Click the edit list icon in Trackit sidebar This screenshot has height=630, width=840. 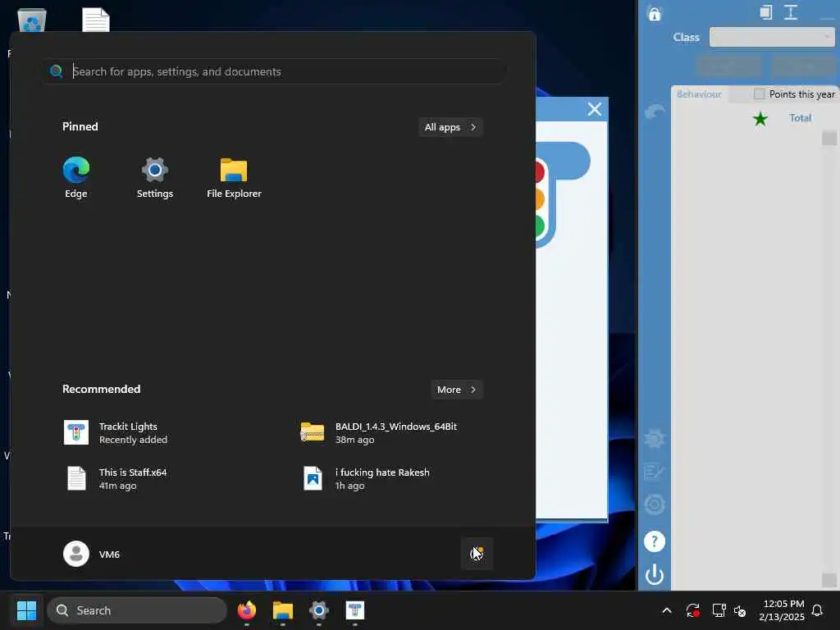coord(654,472)
